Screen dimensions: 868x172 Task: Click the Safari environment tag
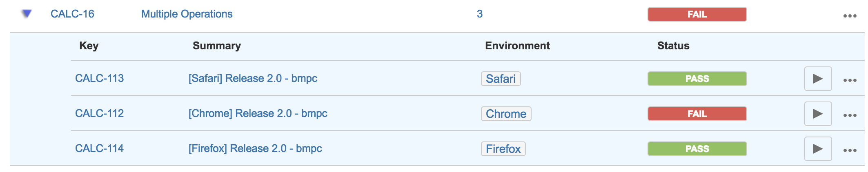(501, 79)
